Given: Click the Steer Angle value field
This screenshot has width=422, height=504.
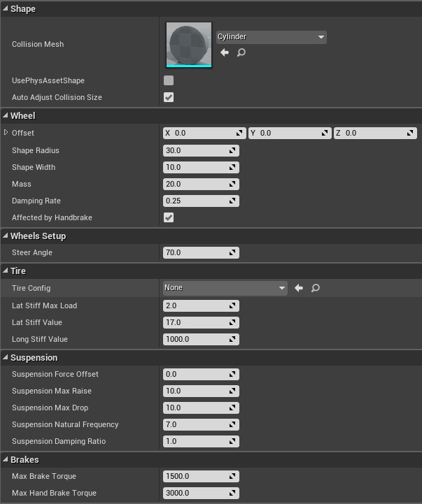Looking at the screenshot, I should coord(196,252).
